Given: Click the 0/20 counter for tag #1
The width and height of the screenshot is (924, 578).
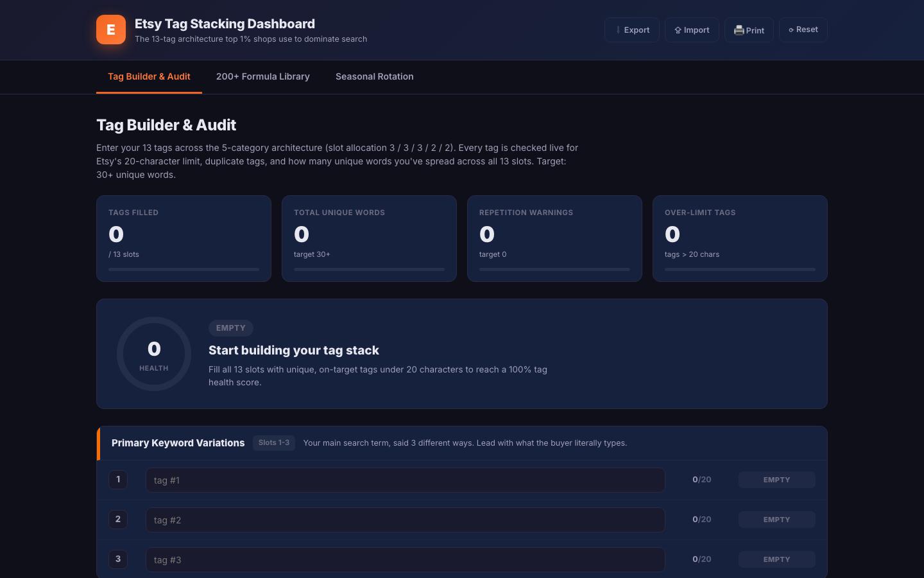Looking at the screenshot, I should point(702,480).
